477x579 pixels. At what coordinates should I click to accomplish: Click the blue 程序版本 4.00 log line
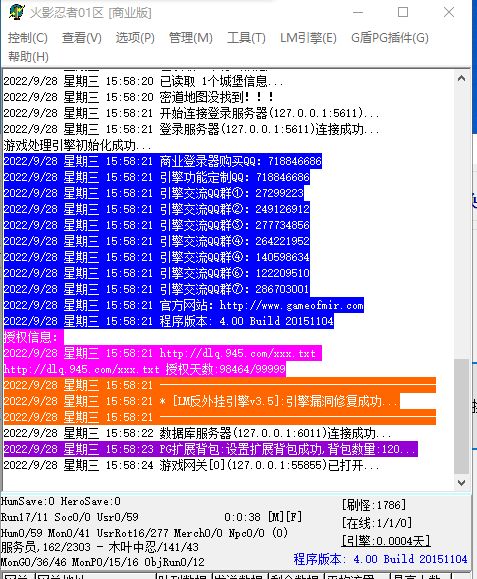click(169, 321)
